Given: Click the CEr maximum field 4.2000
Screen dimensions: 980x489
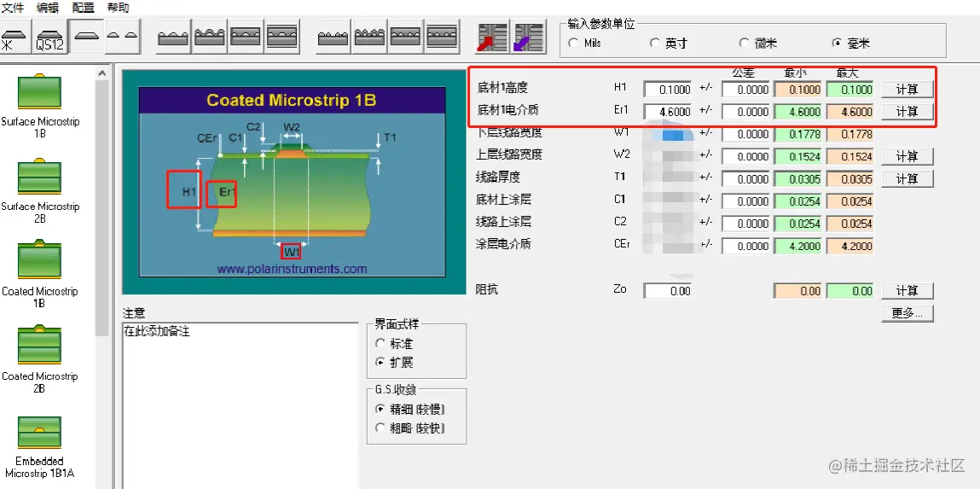Looking at the screenshot, I should pos(850,247).
